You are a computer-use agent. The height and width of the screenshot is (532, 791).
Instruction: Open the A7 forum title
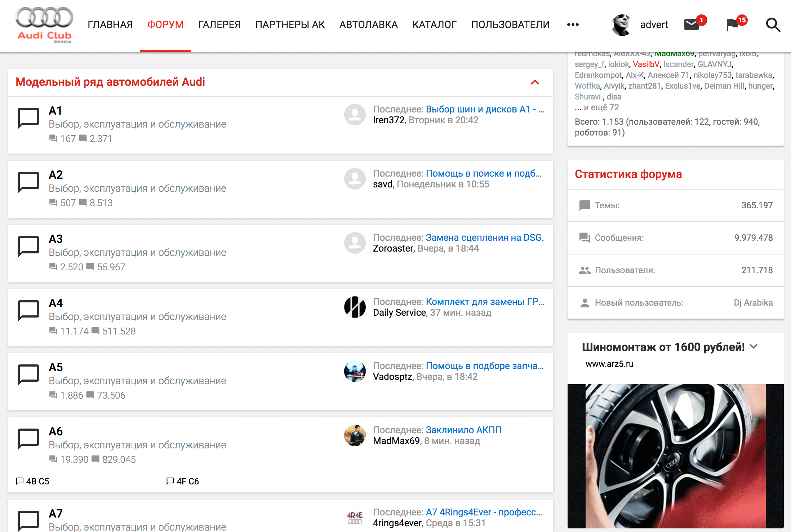pos(56,514)
